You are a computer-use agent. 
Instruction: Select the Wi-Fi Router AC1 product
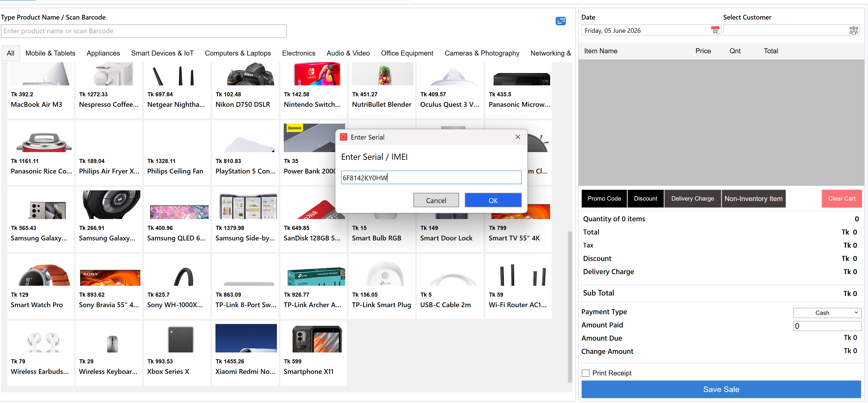coord(519,286)
